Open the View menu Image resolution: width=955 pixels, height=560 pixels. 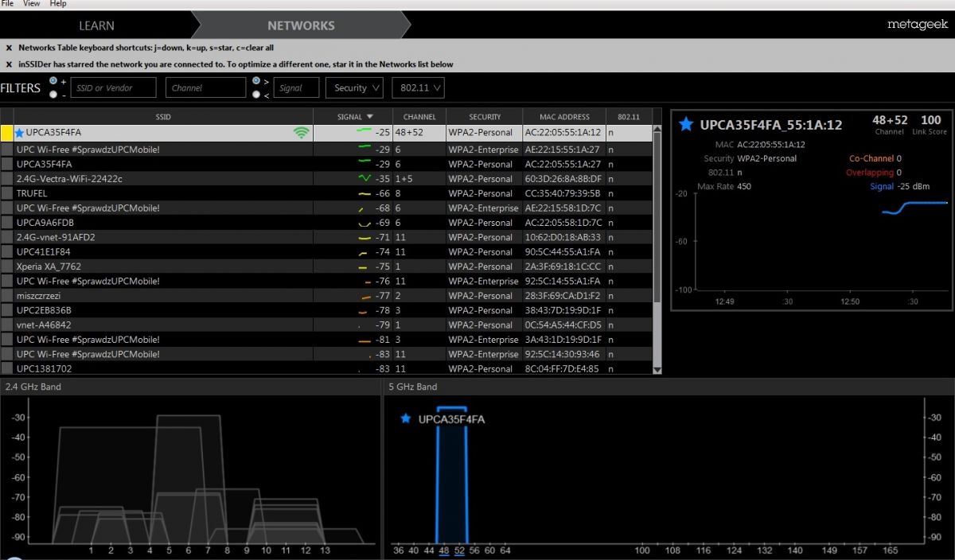pyautogui.click(x=32, y=4)
